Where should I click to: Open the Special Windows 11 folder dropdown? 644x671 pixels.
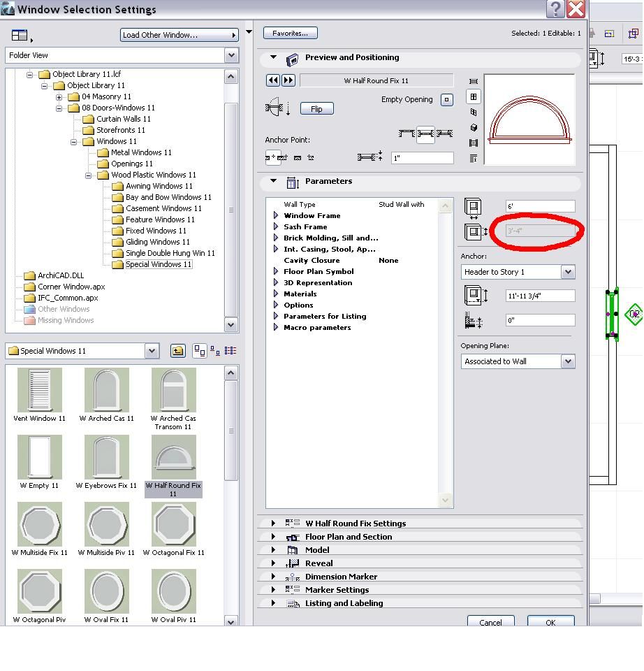pyautogui.click(x=152, y=352)
